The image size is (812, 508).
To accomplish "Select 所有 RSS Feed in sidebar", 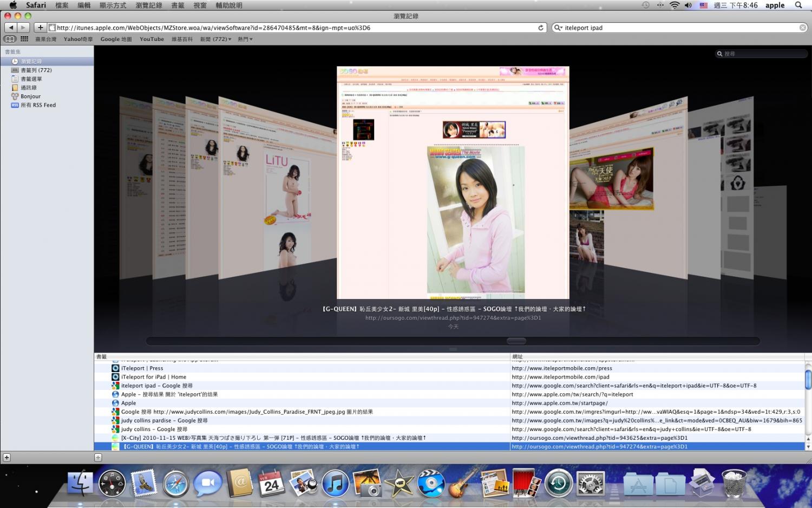I will [x=38, y=105].
